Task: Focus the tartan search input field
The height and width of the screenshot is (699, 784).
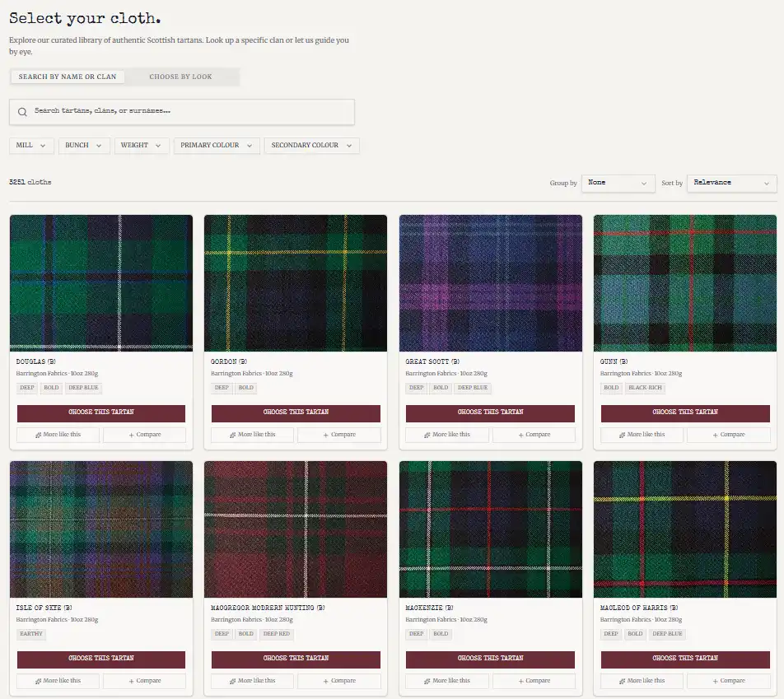Action: click(181, 111)
